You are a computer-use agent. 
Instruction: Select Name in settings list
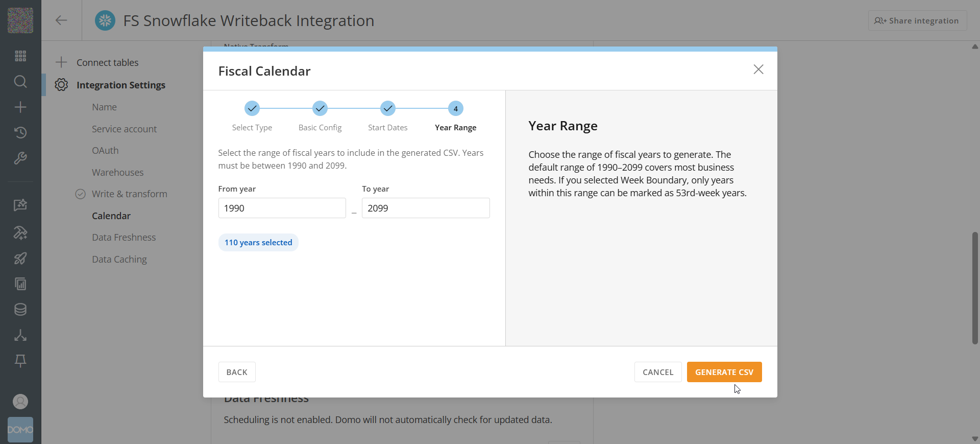point(105,107)
